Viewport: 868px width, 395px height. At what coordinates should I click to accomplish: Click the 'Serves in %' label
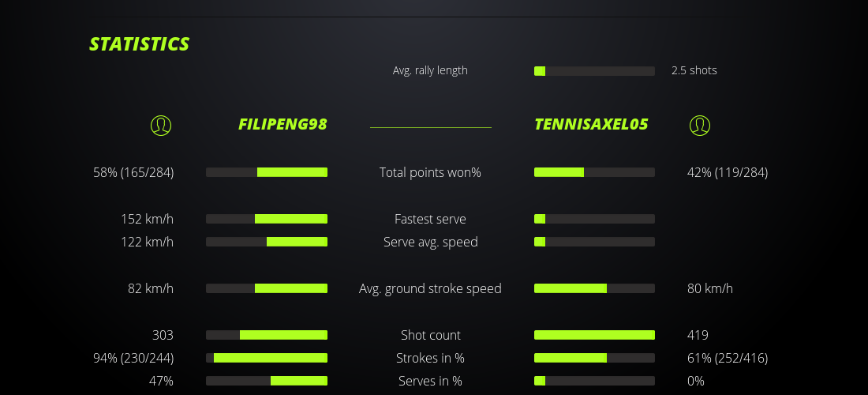tap(430, 381)
